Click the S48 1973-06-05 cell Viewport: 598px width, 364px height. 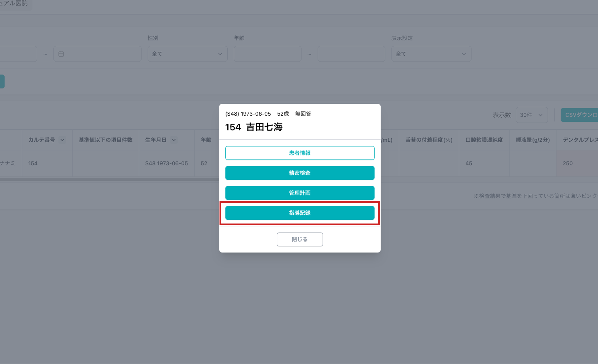[x=167, y=163]
